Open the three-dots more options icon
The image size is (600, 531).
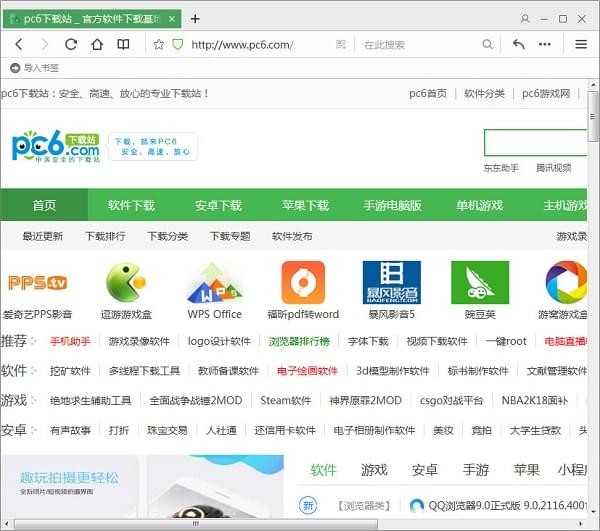pyautogui.click(x=545, y=44)
